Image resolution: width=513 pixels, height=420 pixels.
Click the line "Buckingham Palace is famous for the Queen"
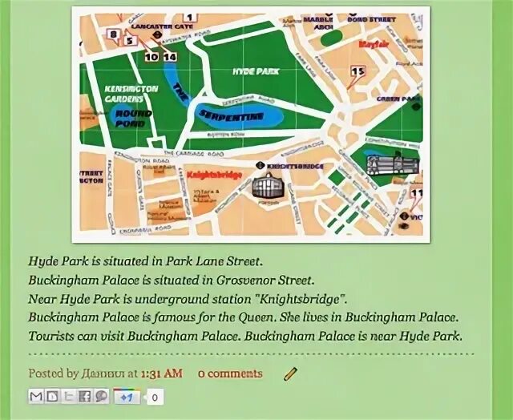[243, 317]
